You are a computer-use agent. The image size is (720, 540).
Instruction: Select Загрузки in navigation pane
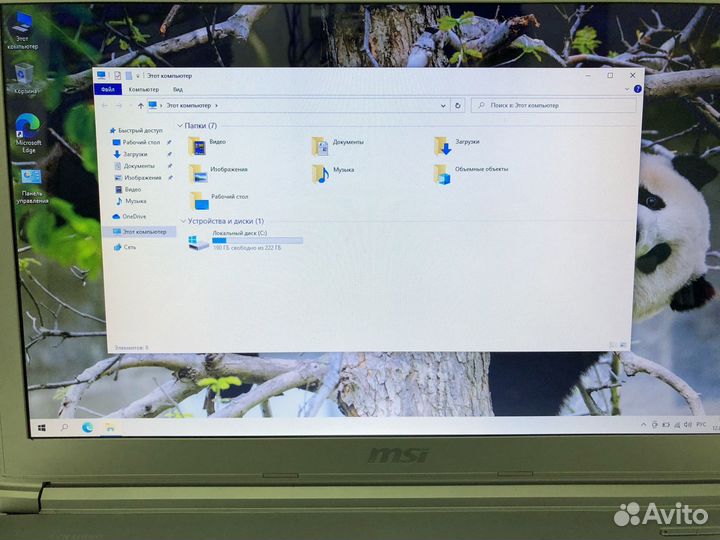click(130, 154)
